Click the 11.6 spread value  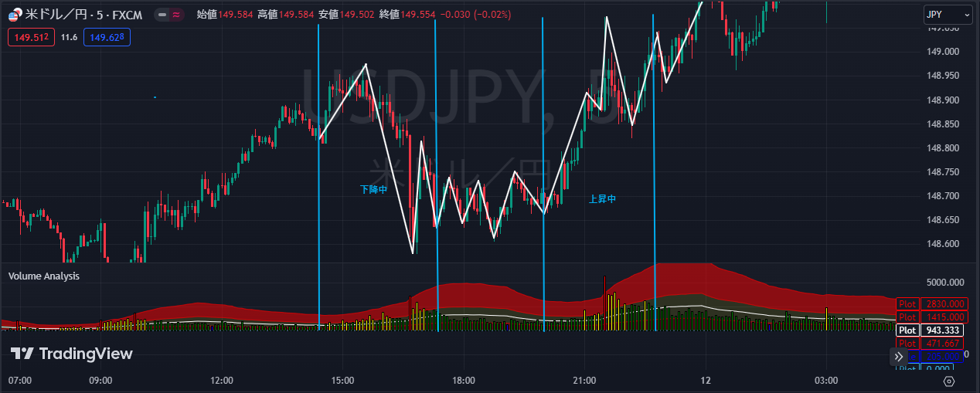click(69, 36)
